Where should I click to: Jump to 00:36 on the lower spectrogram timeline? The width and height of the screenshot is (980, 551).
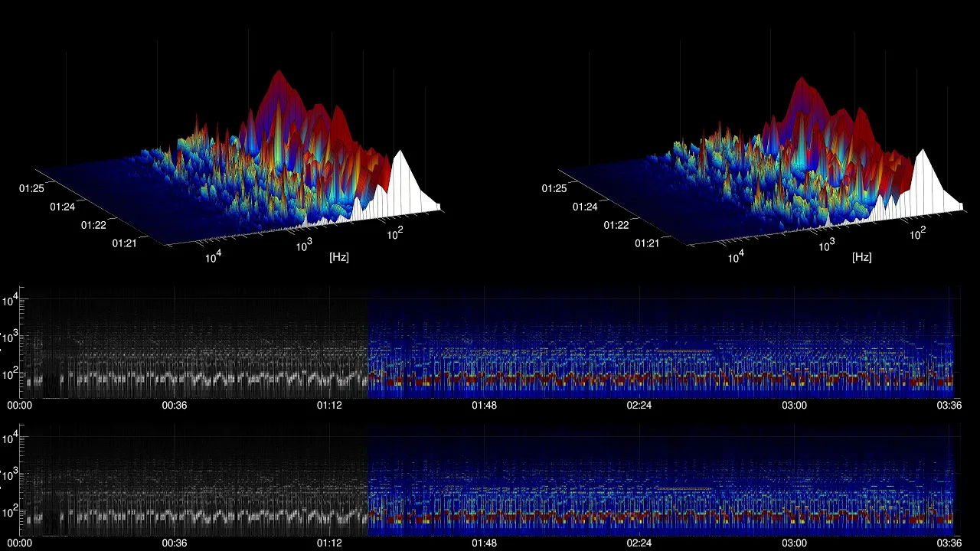pos(174,543)
